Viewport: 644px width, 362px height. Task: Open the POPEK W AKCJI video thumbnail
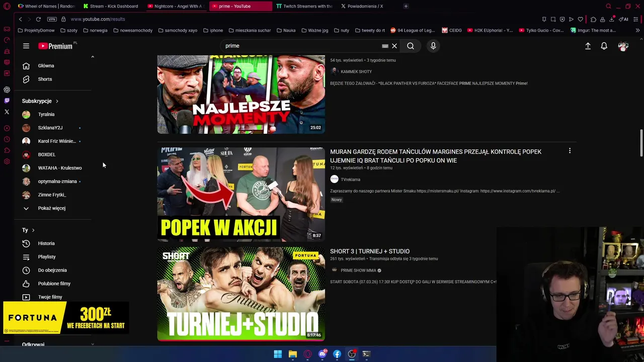pos(241,194)
